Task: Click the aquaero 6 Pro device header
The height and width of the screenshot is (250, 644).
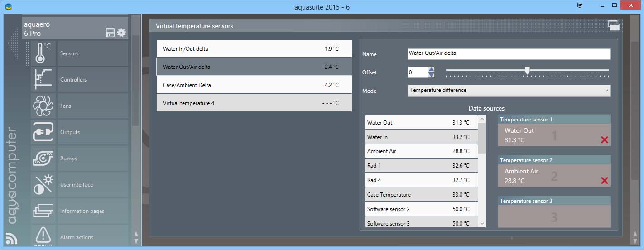Action: (75, 28)
